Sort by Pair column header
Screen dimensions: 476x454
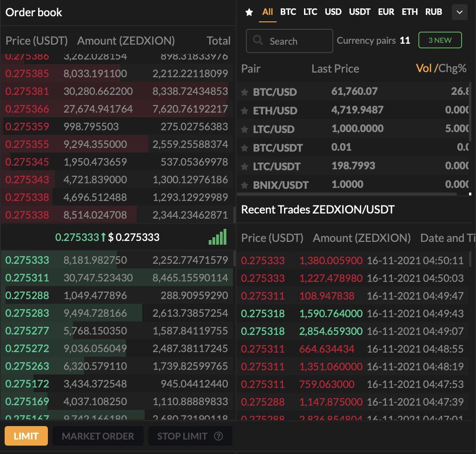(251, 69)
